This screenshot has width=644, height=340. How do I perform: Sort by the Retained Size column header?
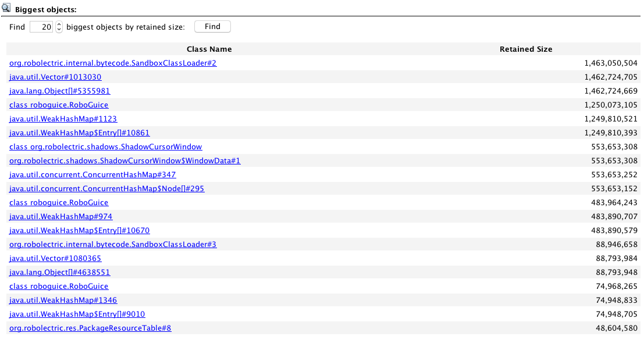click(x=525, y=49)
